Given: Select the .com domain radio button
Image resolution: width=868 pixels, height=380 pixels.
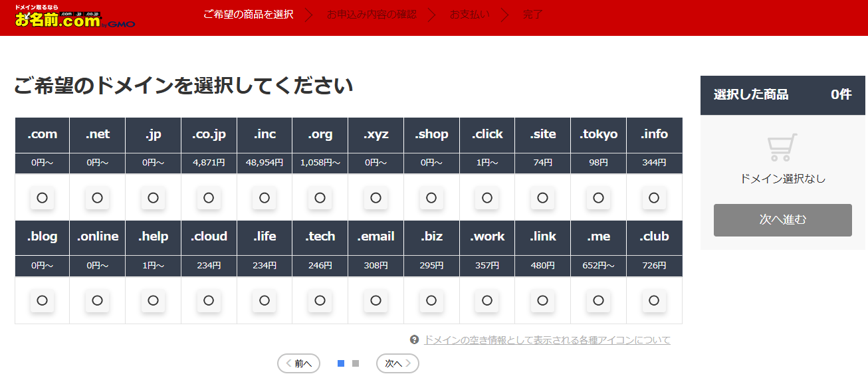Looking at the screenshot, I should point(42,197).
